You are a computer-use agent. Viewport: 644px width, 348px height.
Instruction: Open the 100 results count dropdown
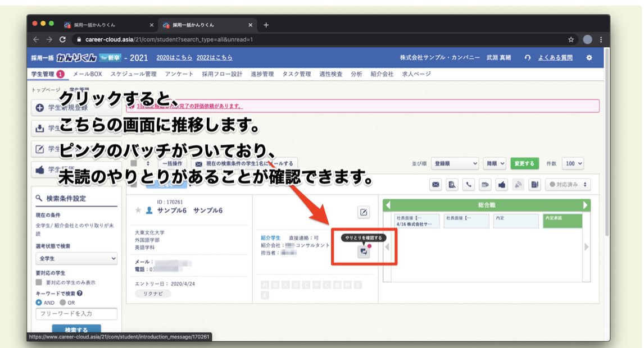pyautogui.click(x=573, y=163)
